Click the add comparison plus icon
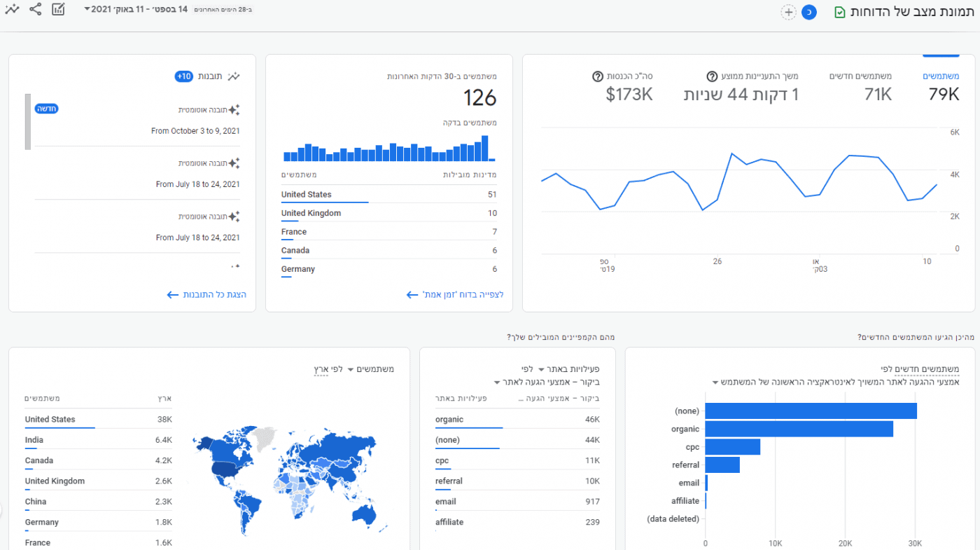980x550 pixels. (x=789, y=13)
